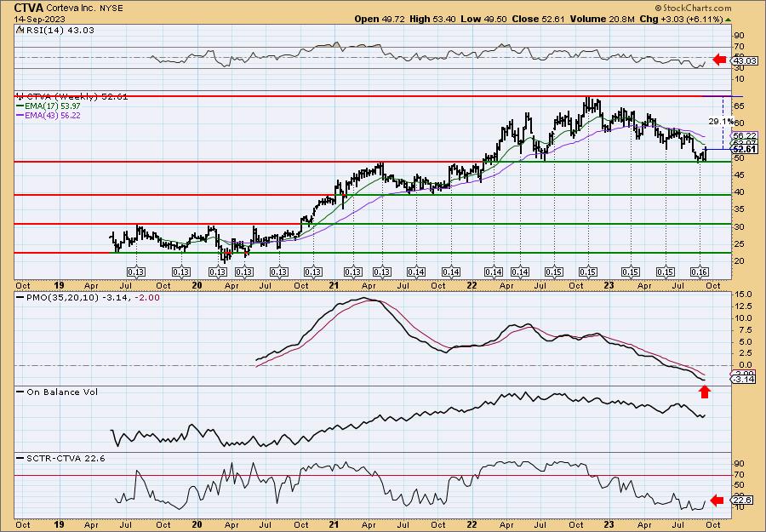Click the On Balance Vol panel label
The height and width of the screenshot is (532, 766).
(x=62, y=392)
